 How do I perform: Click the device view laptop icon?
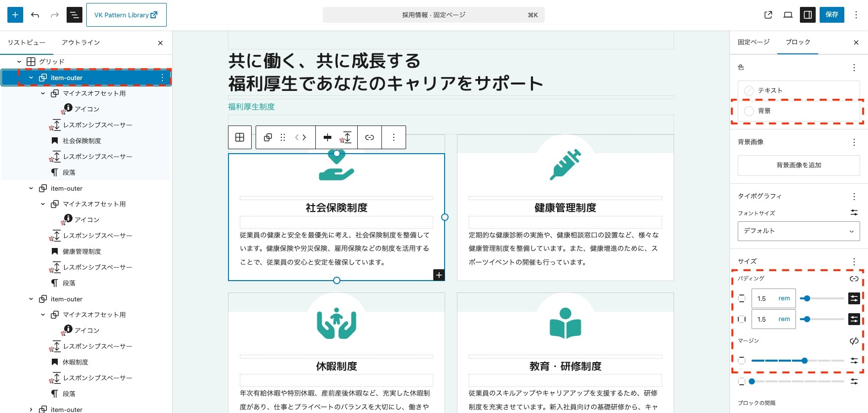click(x=788, y=15)
